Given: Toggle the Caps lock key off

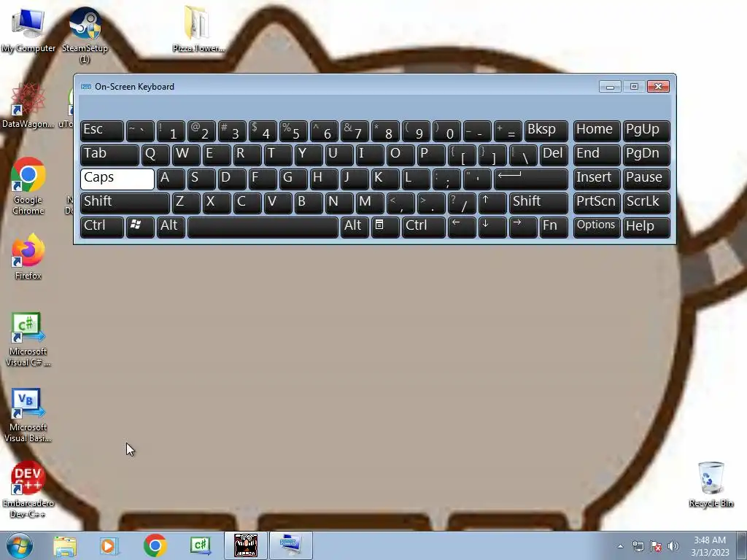Looking at the screenshot, I should [x=117, y=179].
